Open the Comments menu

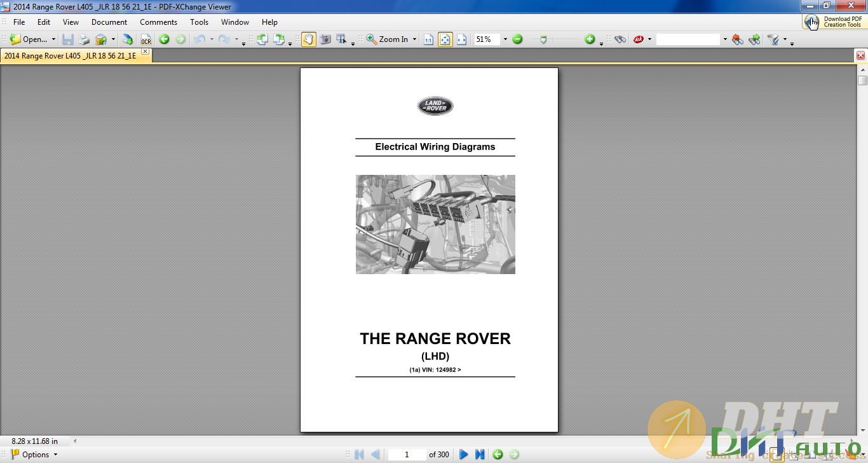[159, 22]
